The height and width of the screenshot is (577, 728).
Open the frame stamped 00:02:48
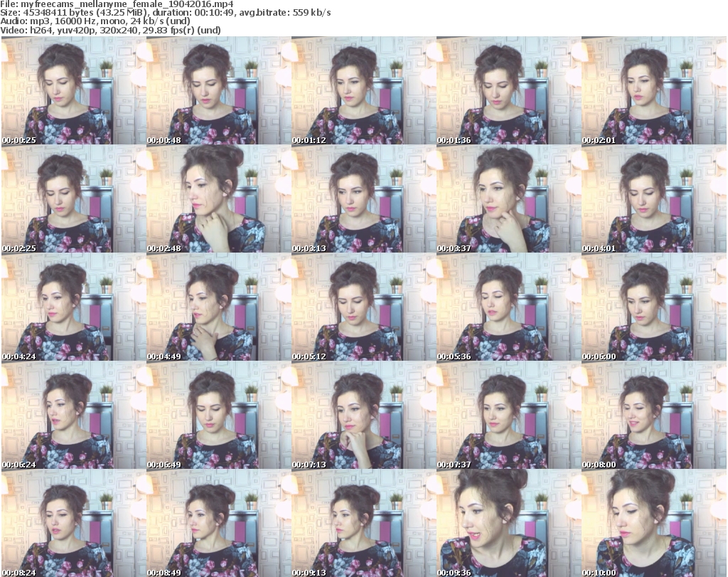[219, 198]
